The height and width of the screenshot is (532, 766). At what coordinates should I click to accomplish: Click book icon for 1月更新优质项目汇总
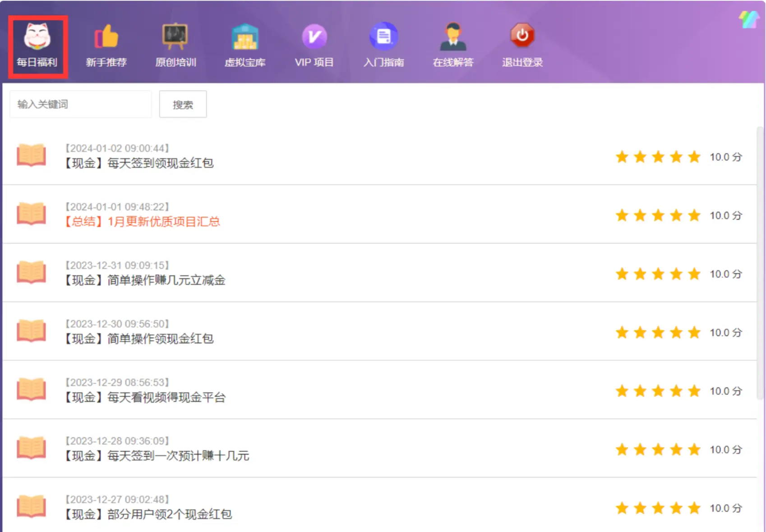[x=31, y=214]
